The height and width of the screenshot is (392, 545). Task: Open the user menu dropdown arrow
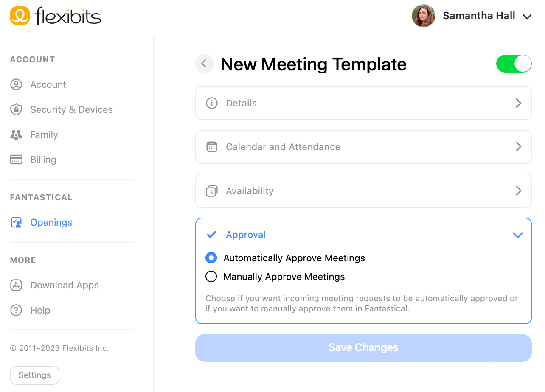click(x=527, y=17)
